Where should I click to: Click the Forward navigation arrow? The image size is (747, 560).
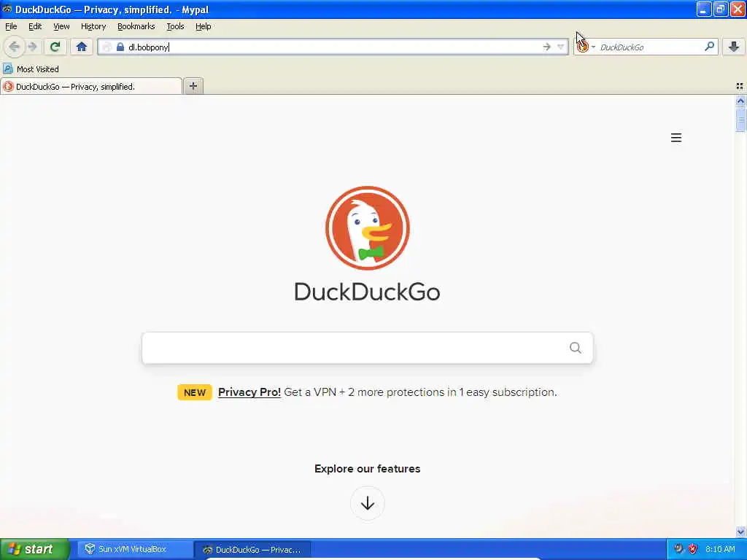[x=32, y=47]
